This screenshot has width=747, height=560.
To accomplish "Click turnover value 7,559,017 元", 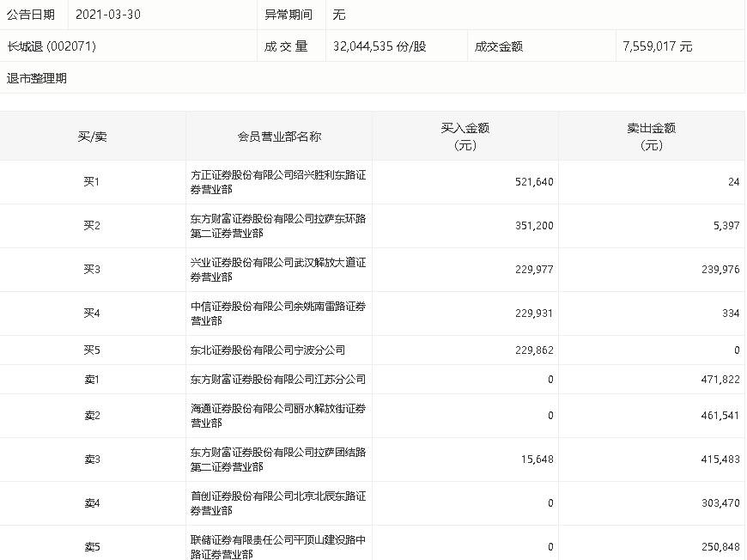I will [658, 46].
